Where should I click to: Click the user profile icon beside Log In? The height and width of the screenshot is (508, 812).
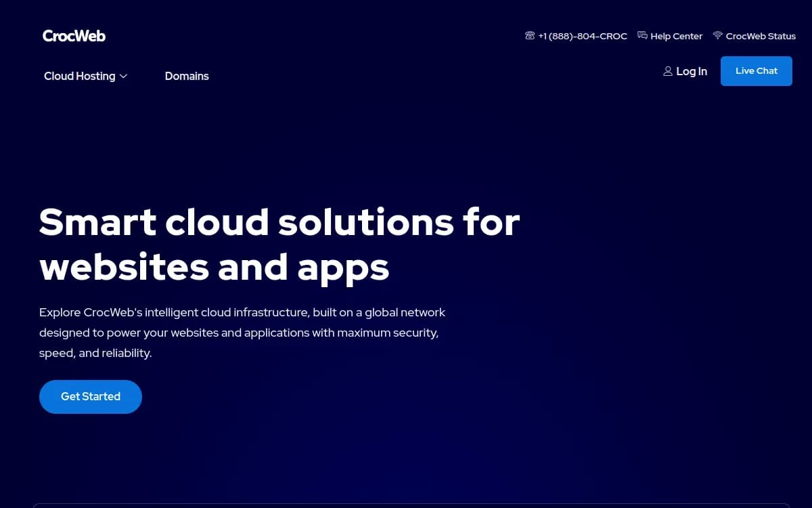tap(668, 71)
